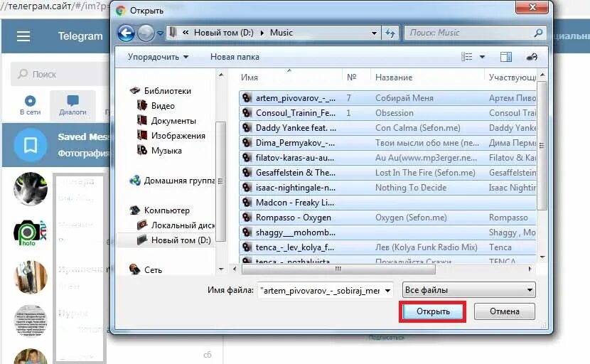Open the chat with the cat avatar
Viewport: 590px width, 364px height.
point(31,188)
